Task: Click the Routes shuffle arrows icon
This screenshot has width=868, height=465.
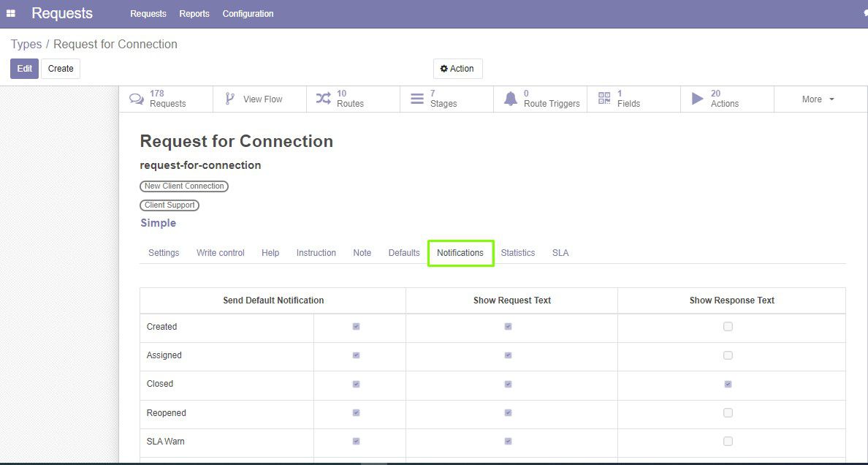Action: click(x=323, y=99)
